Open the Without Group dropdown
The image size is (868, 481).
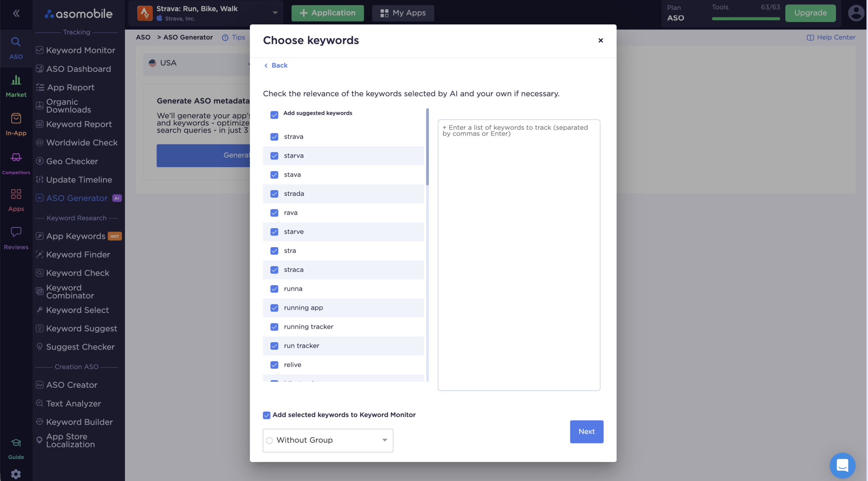(328, 440)
